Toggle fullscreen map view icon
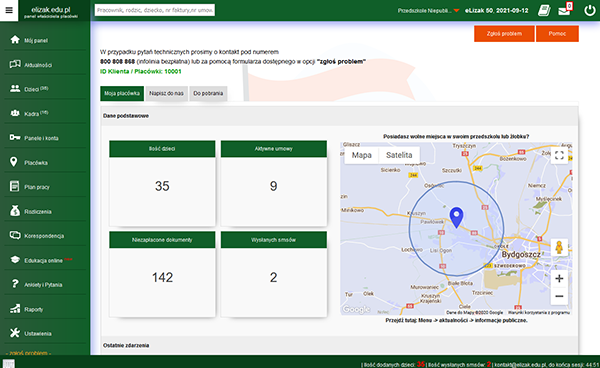The width and height of the screenshot is (600, 368). (x=559, y=155)
